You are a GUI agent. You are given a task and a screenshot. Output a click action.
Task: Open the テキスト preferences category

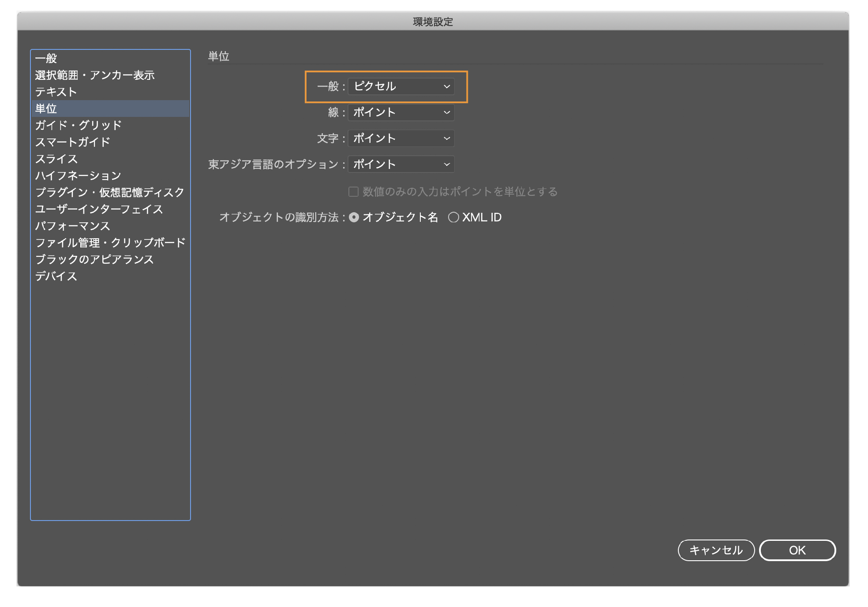click(x=110, y=92)
